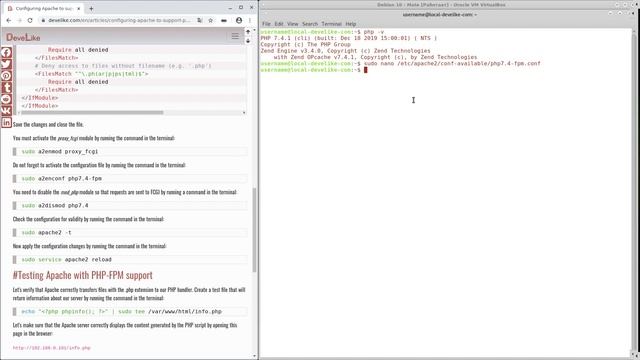
Task: Share the article on Facebook
Action: 6,53
